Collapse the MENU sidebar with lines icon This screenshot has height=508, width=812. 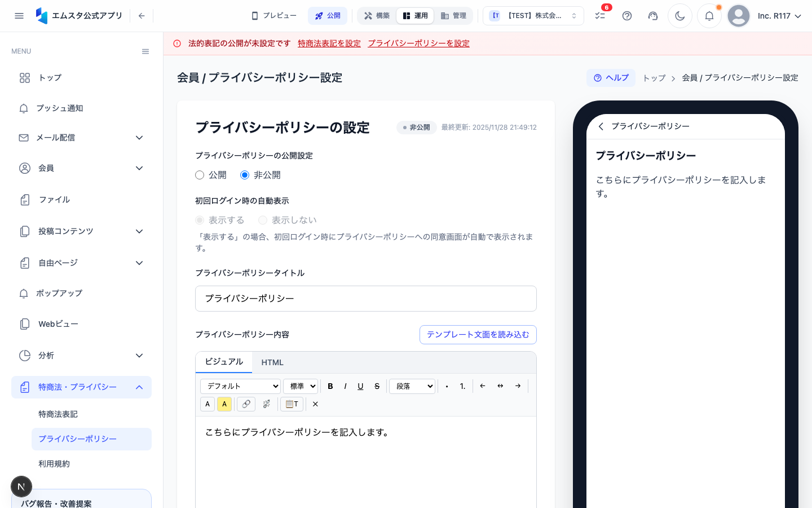pos(145,51)
